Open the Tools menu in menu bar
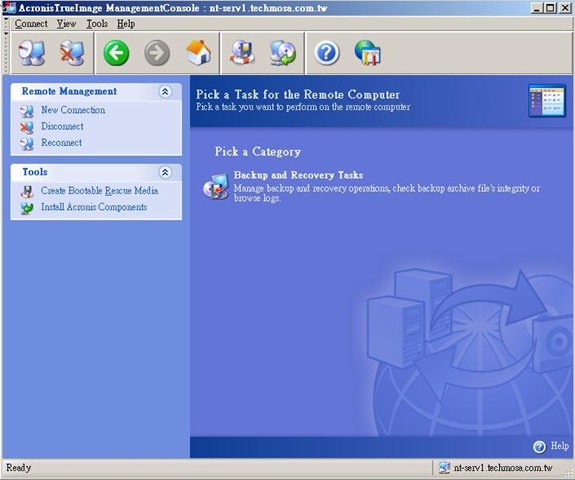Screen dimensions: 575x480 (97, 24)
